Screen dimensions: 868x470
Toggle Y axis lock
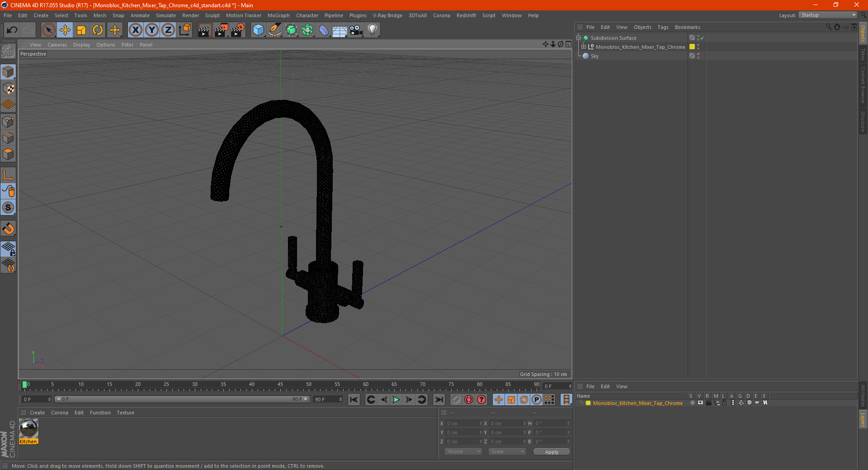click(152, 30)
